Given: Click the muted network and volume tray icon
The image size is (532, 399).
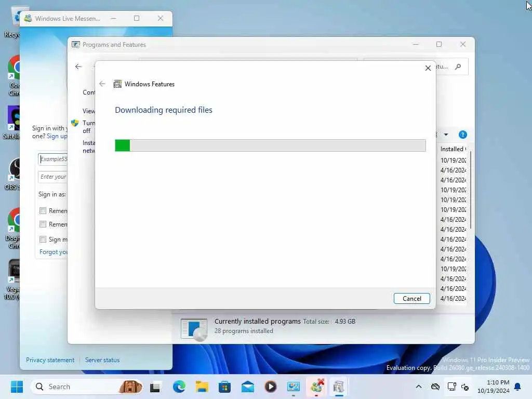Looking at the screenshot, I should (465, 387).
